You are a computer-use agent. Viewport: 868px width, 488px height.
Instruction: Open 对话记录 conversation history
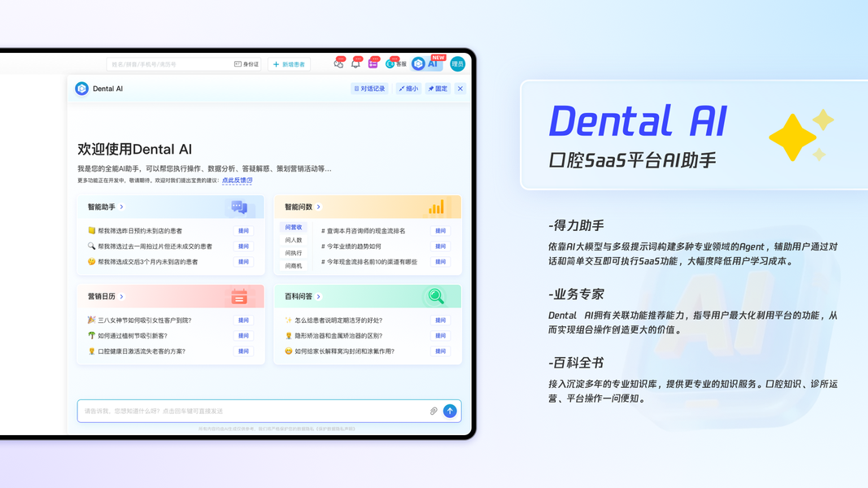click(369, 89)
